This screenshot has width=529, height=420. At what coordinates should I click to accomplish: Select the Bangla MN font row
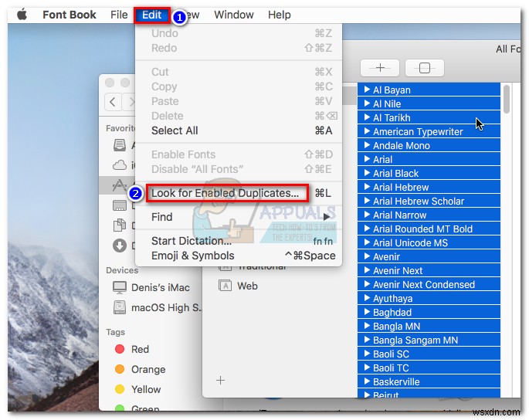(429, 327)
